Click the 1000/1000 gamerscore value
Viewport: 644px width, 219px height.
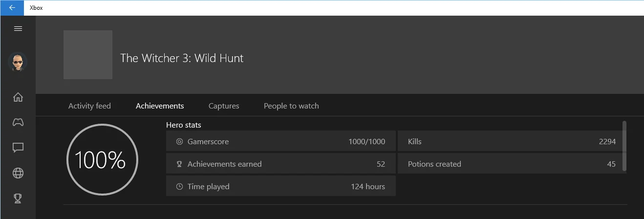pyautogui.click(x=367, y=142)
